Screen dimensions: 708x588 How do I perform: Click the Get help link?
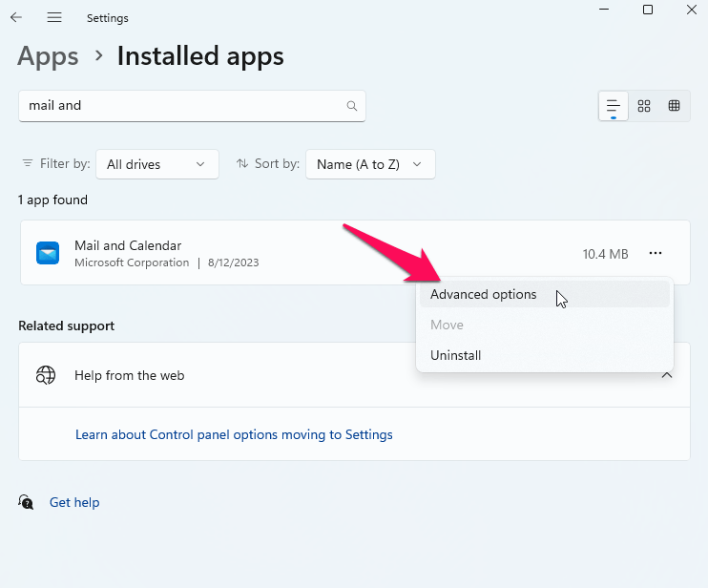74,502
